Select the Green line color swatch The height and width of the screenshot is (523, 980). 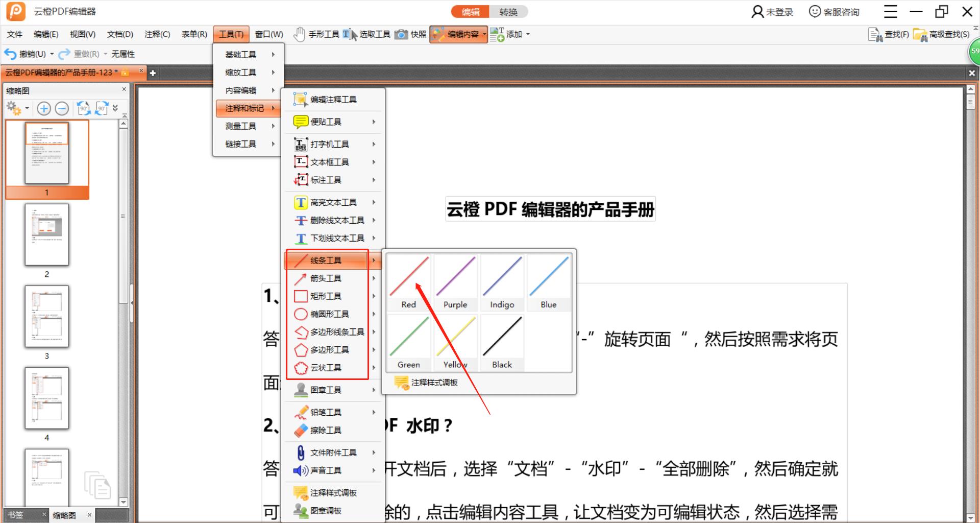pos(408,337)
